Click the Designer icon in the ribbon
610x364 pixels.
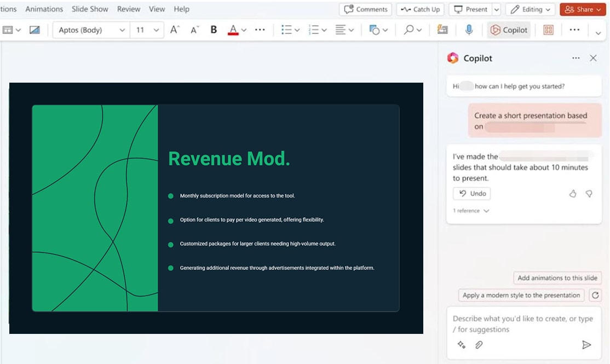coord(442,30)
